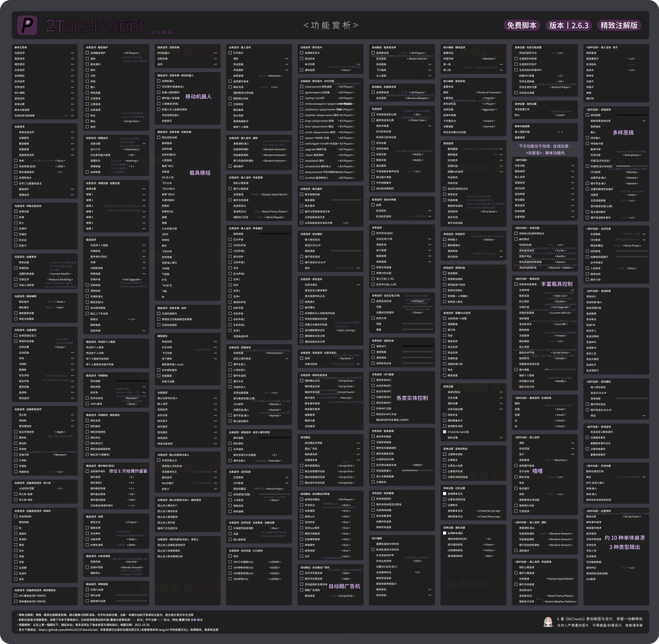Open 自动踢出 in the 脚本主菜单 list

tap(44, 76)
